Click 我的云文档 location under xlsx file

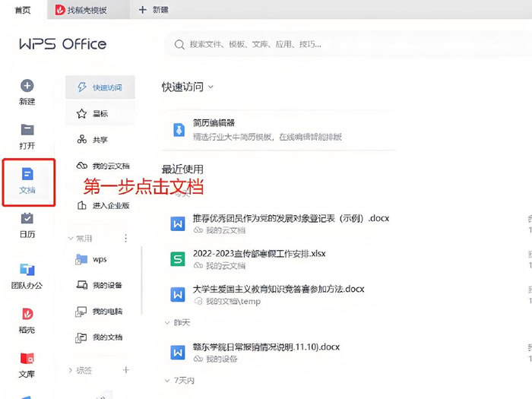[x=225, y=266]
